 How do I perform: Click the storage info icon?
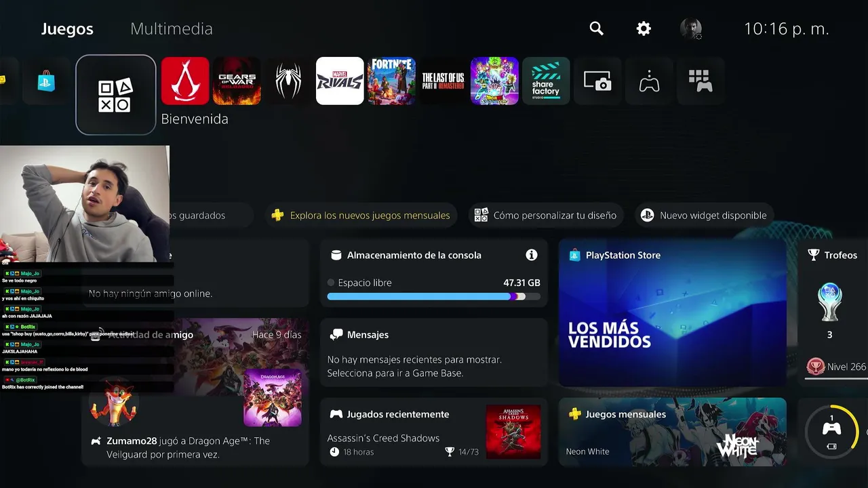(532, 255)
